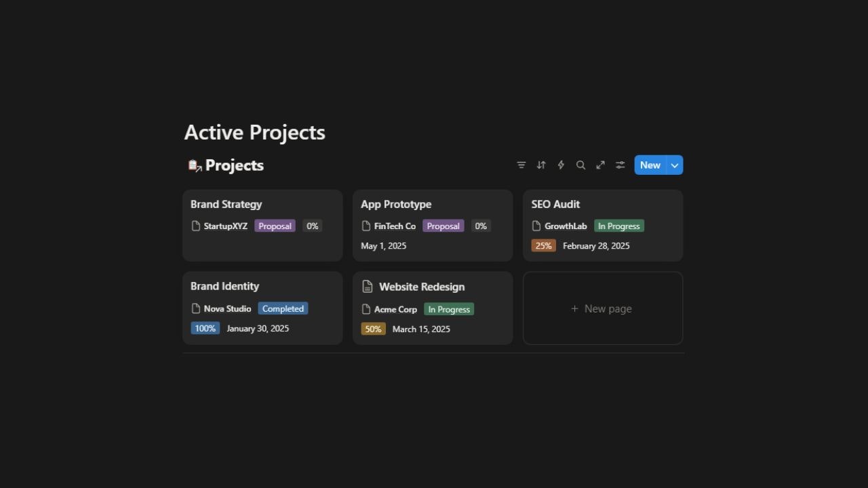The height and width of the screenshot is (488, 868).
Task: Click the March 15, 2025 date
Action: pos(421,329)
